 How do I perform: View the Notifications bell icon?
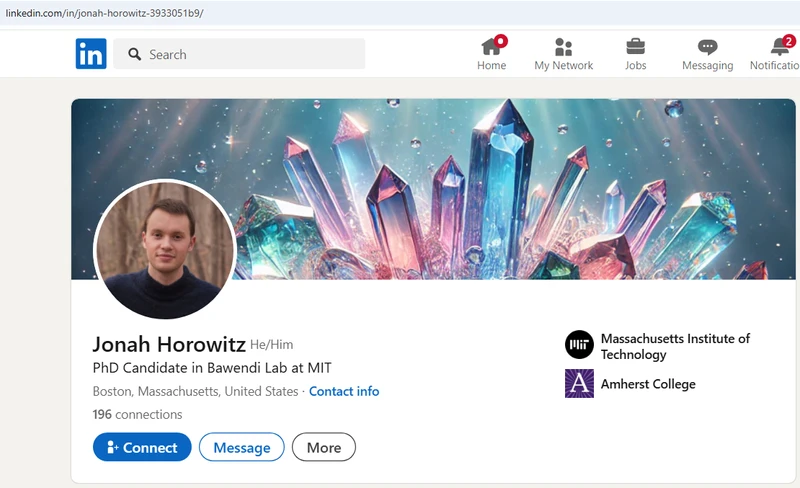[x=780, y=46]
